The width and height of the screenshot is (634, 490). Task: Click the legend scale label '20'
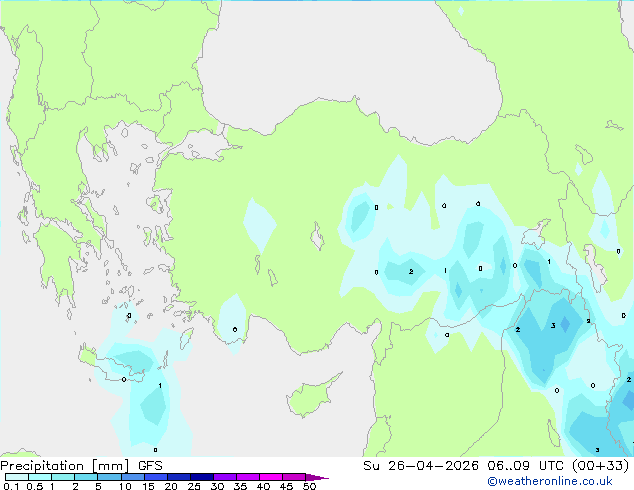pos(171,486)
